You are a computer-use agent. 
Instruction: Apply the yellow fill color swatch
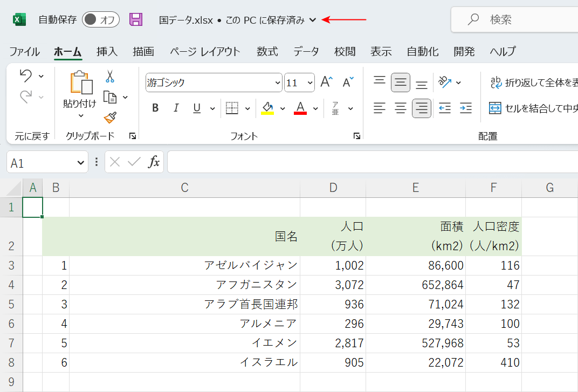coord(267,108)
